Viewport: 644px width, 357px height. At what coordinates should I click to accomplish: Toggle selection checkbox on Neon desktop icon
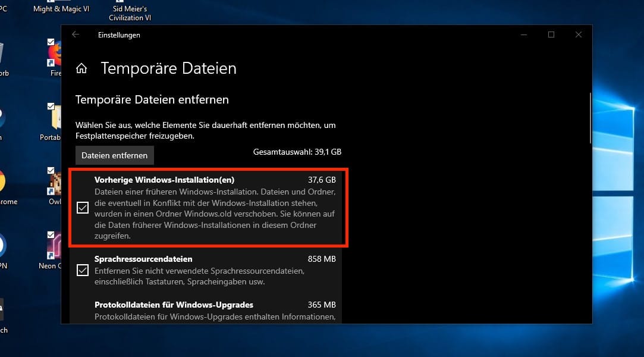click(51, 234)
